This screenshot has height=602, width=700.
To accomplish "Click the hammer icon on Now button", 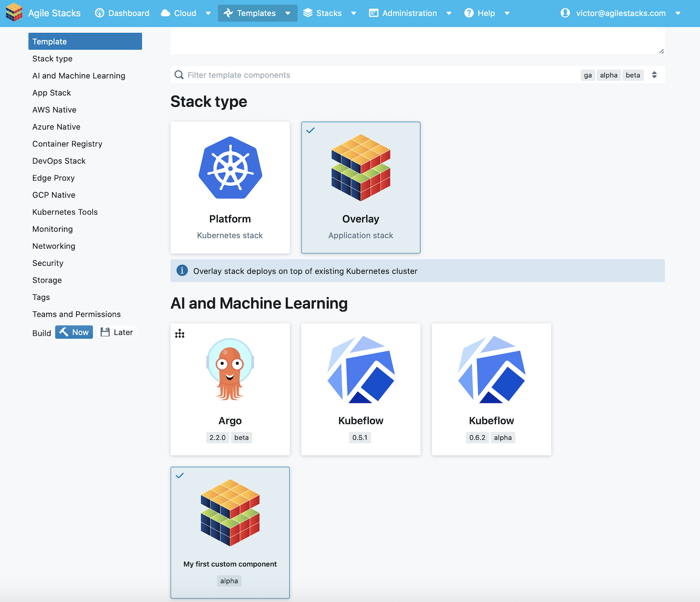I will click(64, 332).
